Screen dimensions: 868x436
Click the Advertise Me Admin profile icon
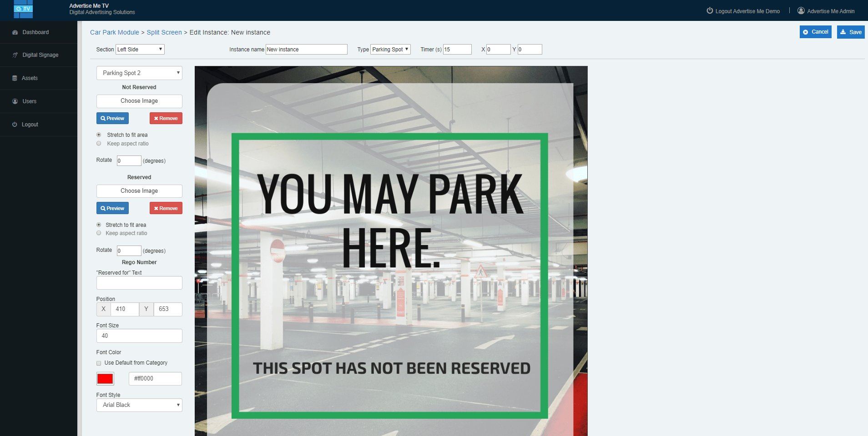click(x=801, y=11)
